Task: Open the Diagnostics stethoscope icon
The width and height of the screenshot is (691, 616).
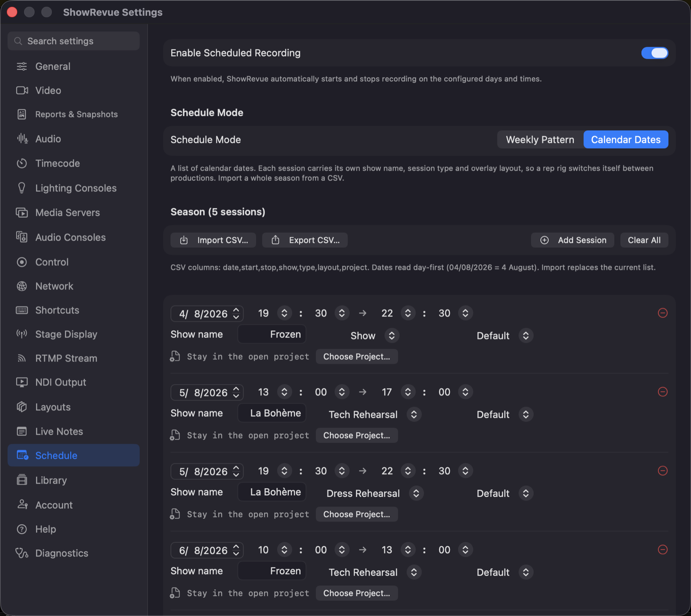Action: (22, 553)
